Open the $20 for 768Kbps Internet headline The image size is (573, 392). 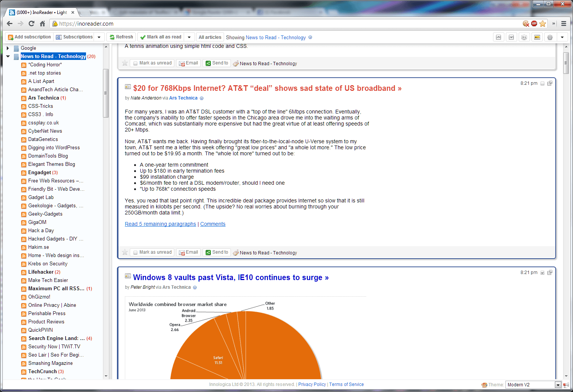[x=267, y=88]
